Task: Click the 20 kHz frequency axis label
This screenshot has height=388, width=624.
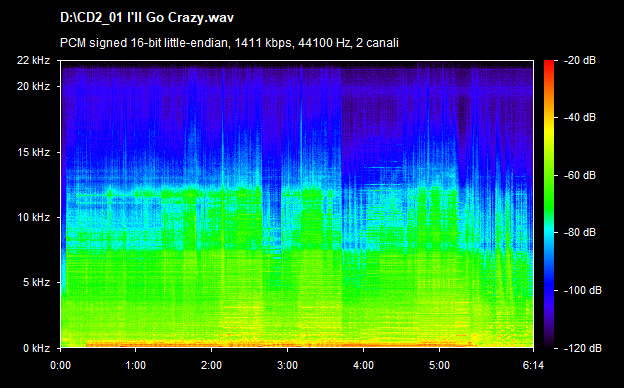Action: [33, 86]
